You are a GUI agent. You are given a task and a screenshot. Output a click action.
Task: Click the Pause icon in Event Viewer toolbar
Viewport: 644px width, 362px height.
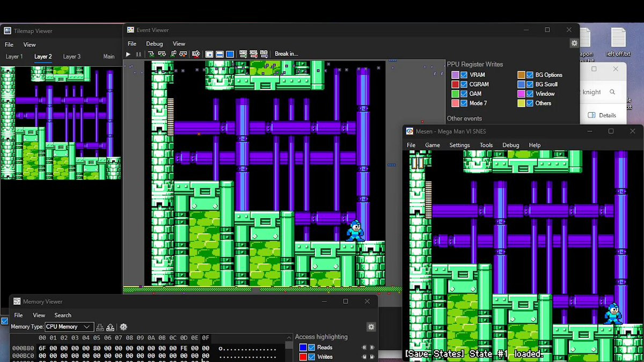tap(138, 54)
